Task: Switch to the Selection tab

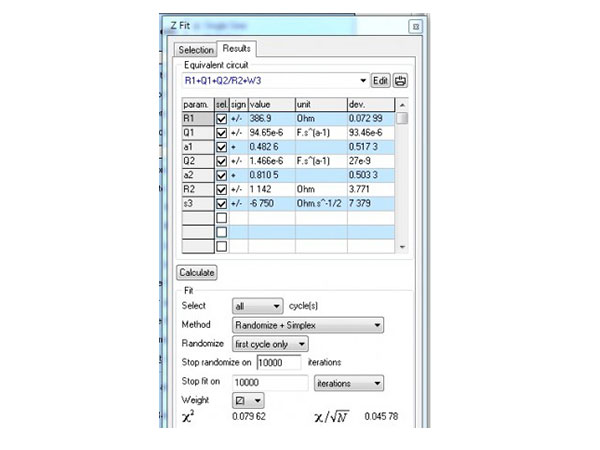Action: (x=196, y=49)
